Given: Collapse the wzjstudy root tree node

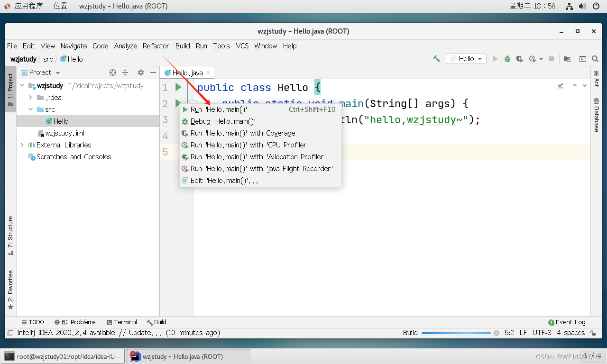Looking at the screenshot, I should coord(22,86).
